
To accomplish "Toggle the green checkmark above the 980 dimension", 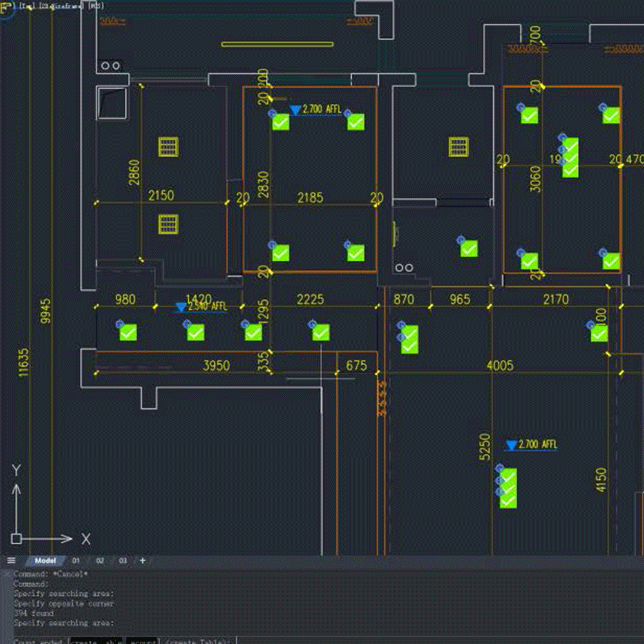I will (128, 332).
